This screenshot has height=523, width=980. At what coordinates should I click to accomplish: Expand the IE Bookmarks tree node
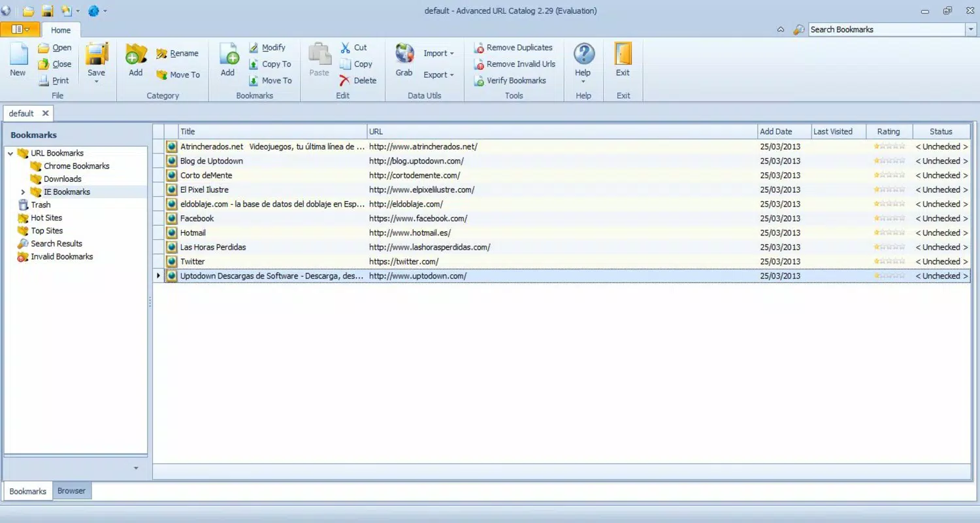coord(23,192)
